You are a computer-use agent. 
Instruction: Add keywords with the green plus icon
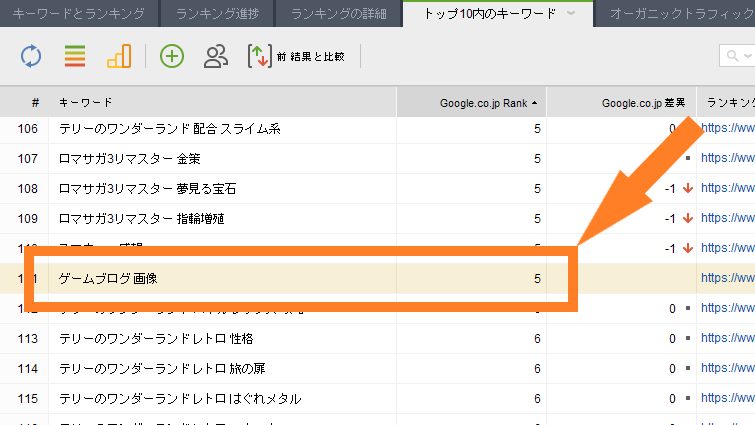172,56
